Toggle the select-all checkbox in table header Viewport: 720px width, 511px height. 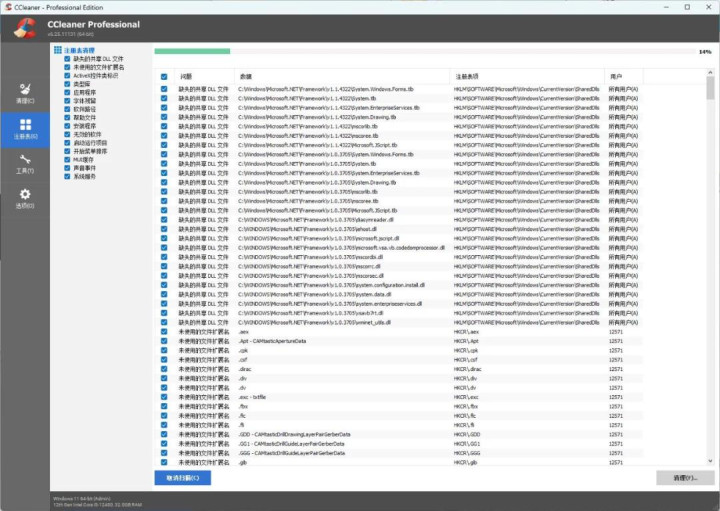pyautogui.click(x=164, y=76)
